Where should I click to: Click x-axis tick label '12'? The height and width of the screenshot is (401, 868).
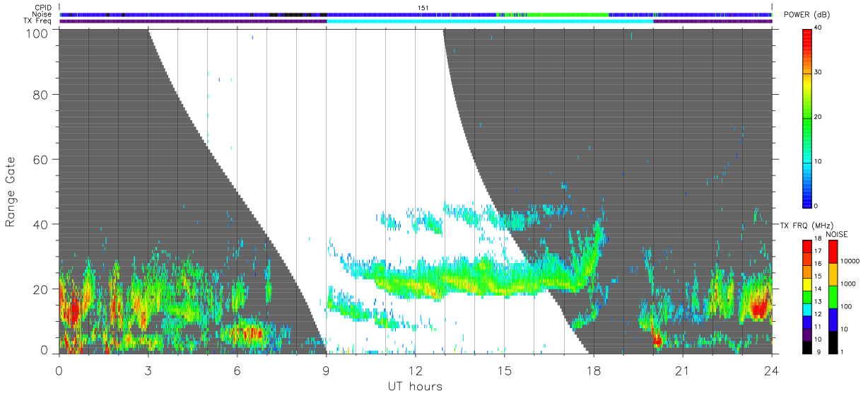coord(415,371)
